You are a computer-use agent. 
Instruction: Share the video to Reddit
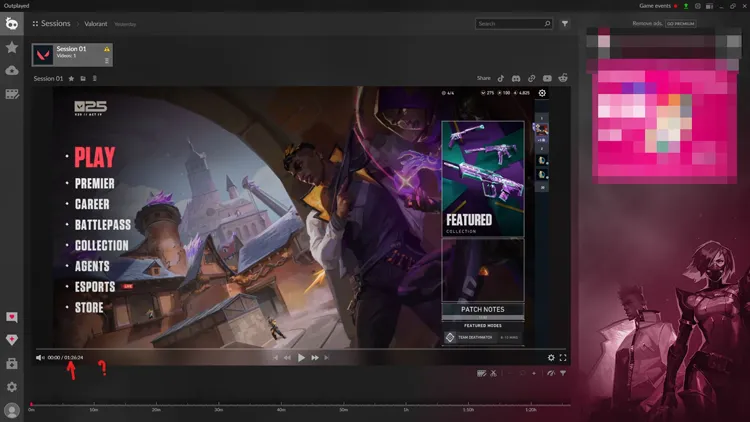(x=562, y=78)
